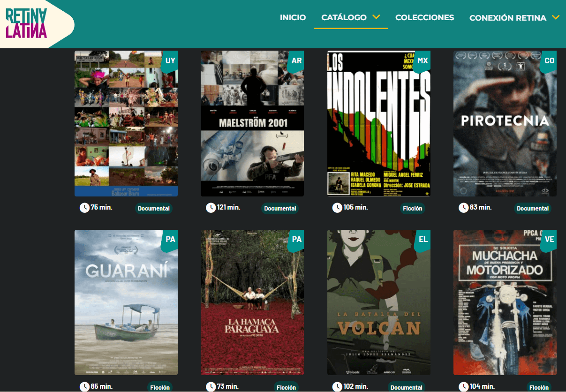Open La Batalla del Volcán poster
Image resolution: width=566 pixels, height=392 pixels.
pyautogui.click(x=378, y=302)
